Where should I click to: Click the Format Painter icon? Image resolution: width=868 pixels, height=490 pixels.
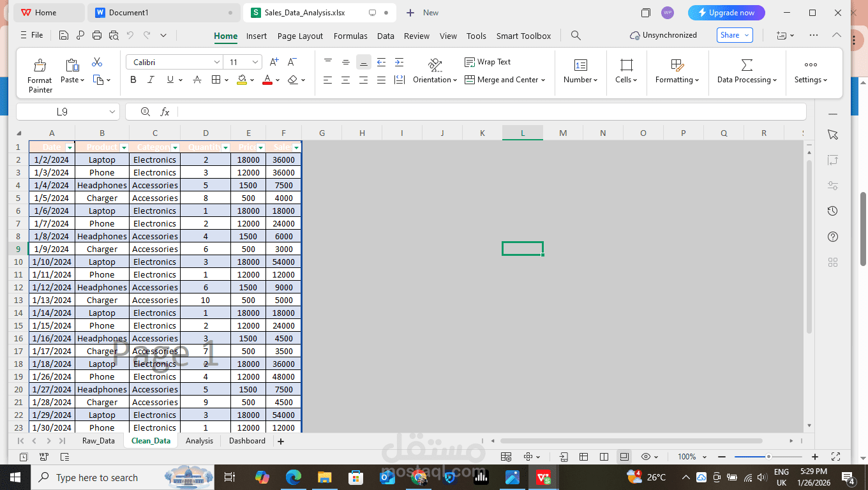click(x=40, y=65)
